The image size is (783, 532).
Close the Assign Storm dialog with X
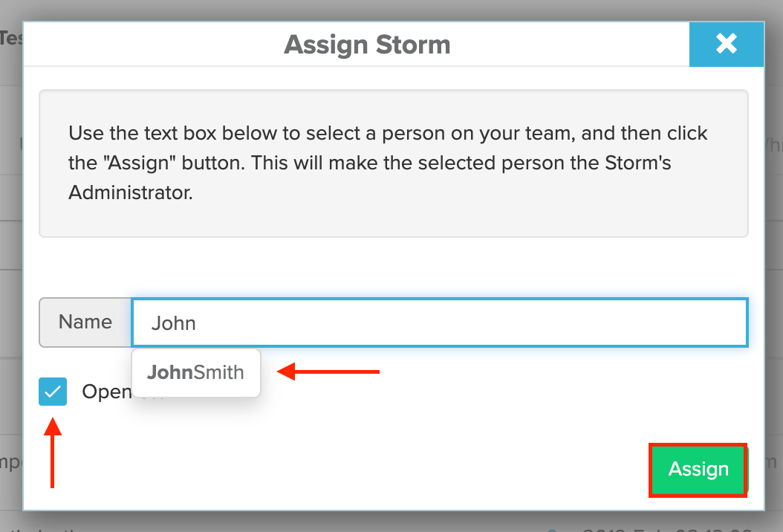click(726, 44)
